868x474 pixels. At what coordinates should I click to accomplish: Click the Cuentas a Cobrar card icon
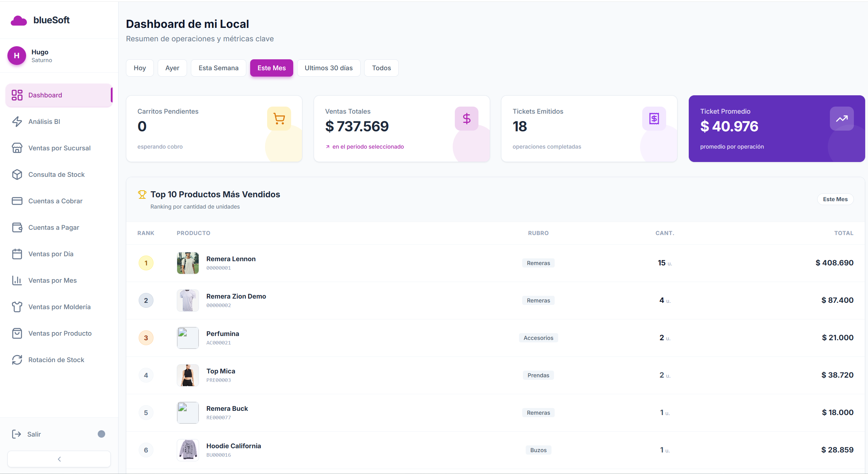point(17,201)
